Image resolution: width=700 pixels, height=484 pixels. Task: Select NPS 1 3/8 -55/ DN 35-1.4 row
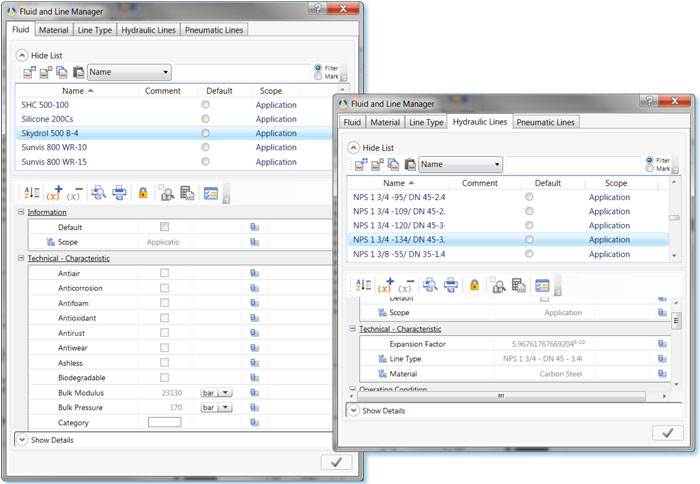coord(508,254)
